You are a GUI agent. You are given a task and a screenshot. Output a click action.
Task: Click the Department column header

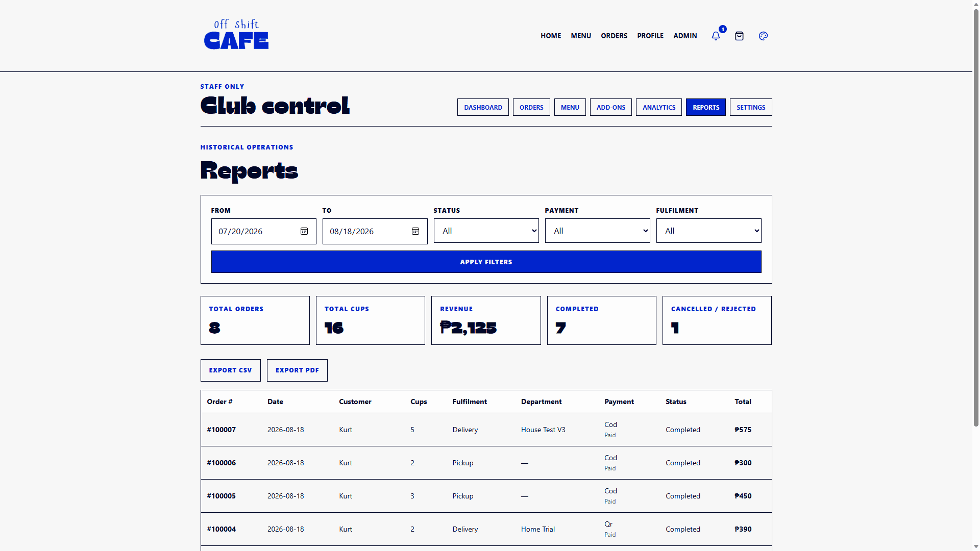click(541, 402)
